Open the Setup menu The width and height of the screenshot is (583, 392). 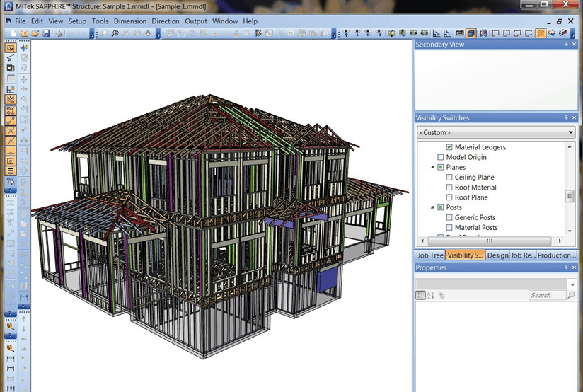77,21
